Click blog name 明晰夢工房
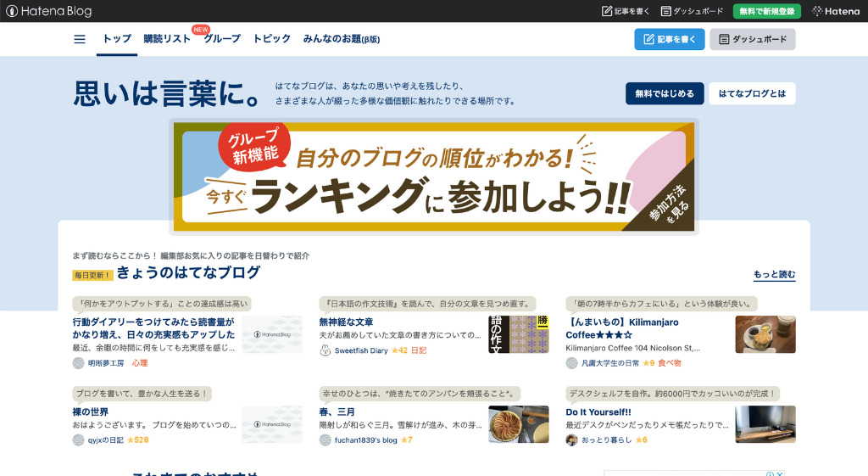Image resolution: width=868 pixels, height=476 pixels. click(106, 363)
